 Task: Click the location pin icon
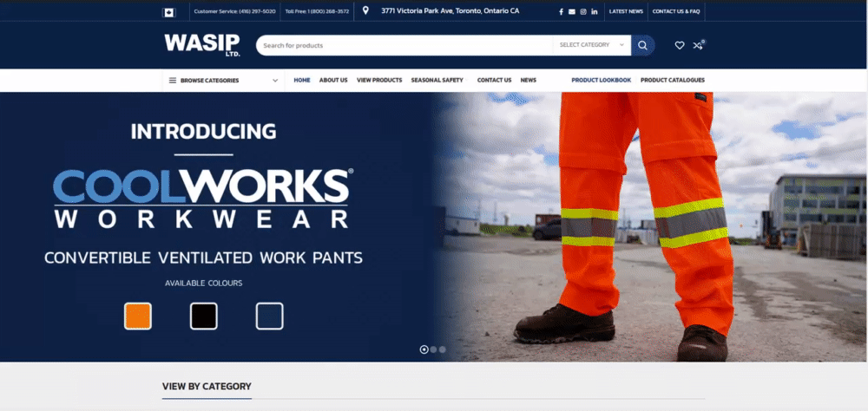[365, 10]
